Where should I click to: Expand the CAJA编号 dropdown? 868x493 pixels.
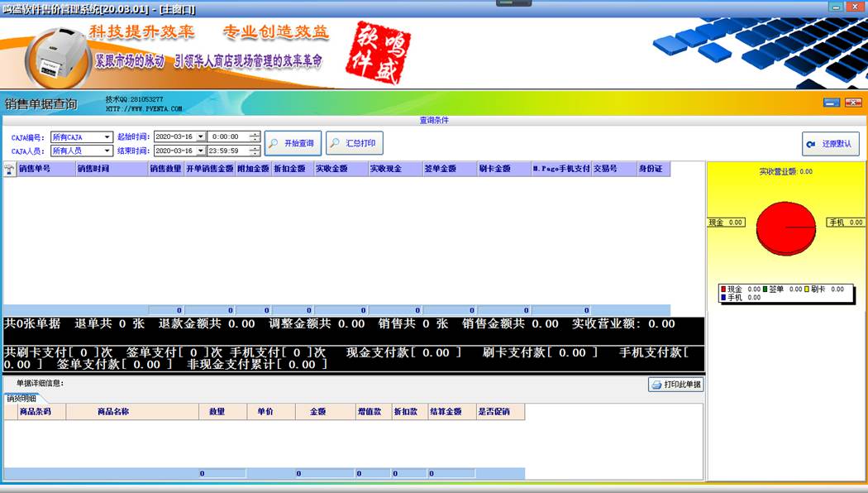pos(107,136)
